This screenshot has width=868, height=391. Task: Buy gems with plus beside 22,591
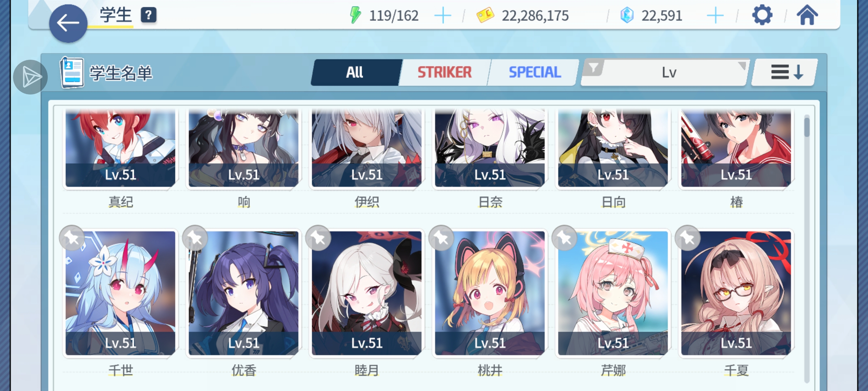click(715, 16)
